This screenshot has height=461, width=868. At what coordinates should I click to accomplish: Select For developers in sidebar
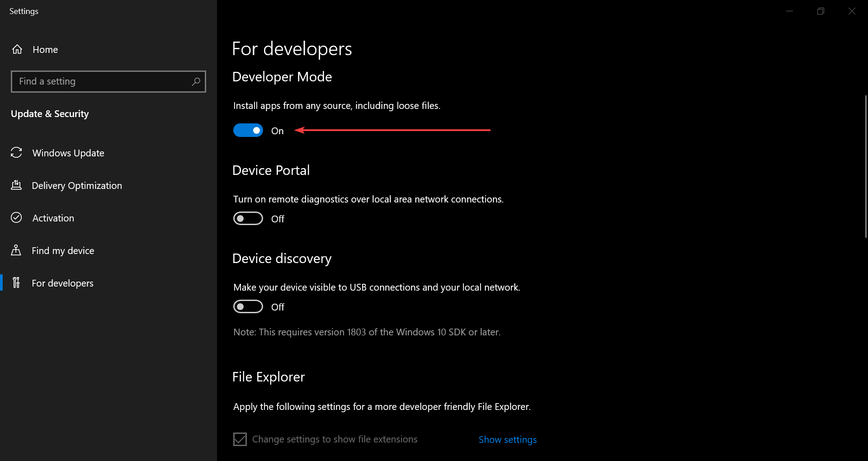click(x=108, y=283)
